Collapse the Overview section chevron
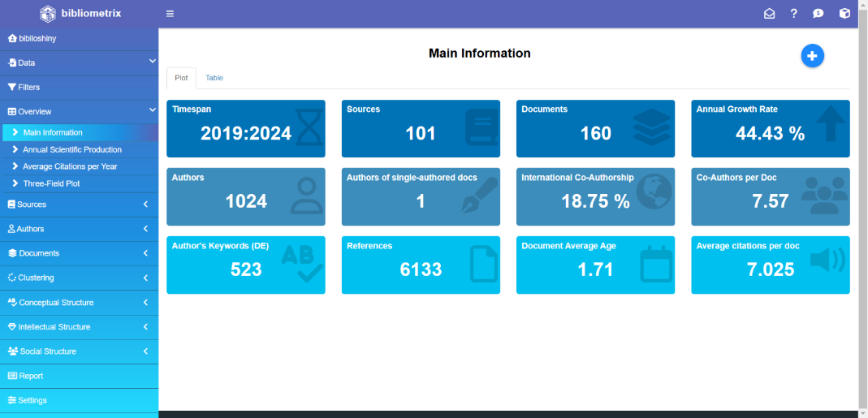Viewport: 868px width, 418px height. pos(152,110)
